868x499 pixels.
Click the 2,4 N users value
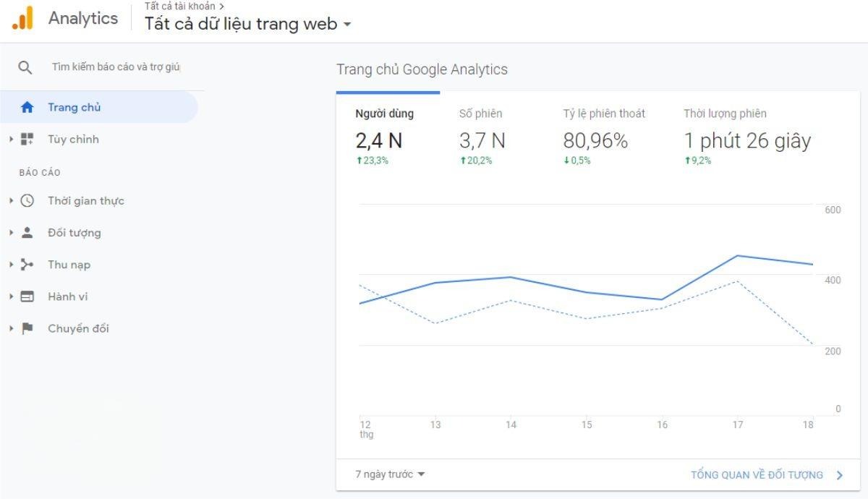[378, 140]
